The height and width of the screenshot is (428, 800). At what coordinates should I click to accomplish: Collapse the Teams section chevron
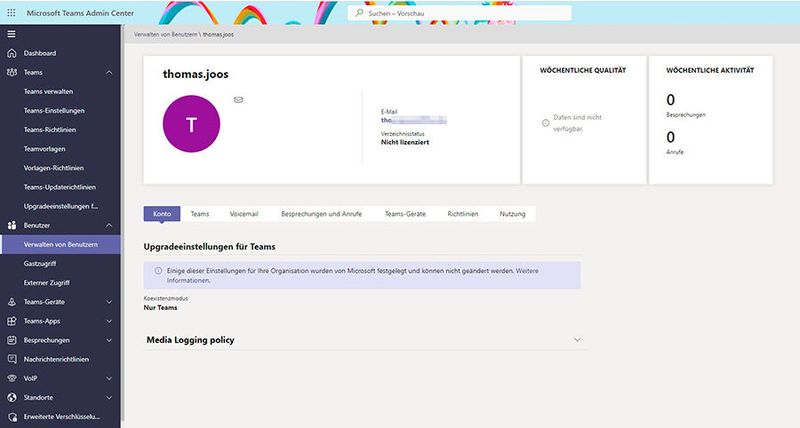click(109, 72)
